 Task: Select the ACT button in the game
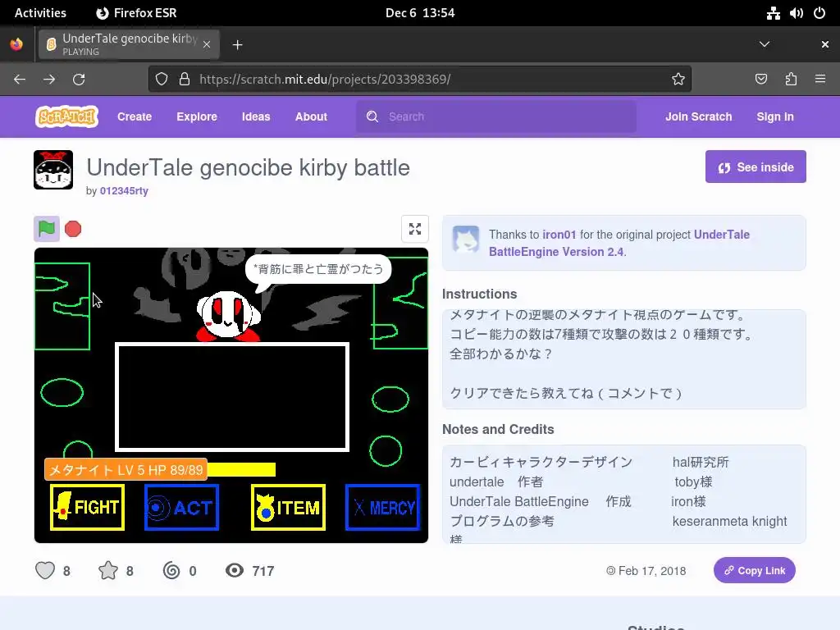pos(181,507)
